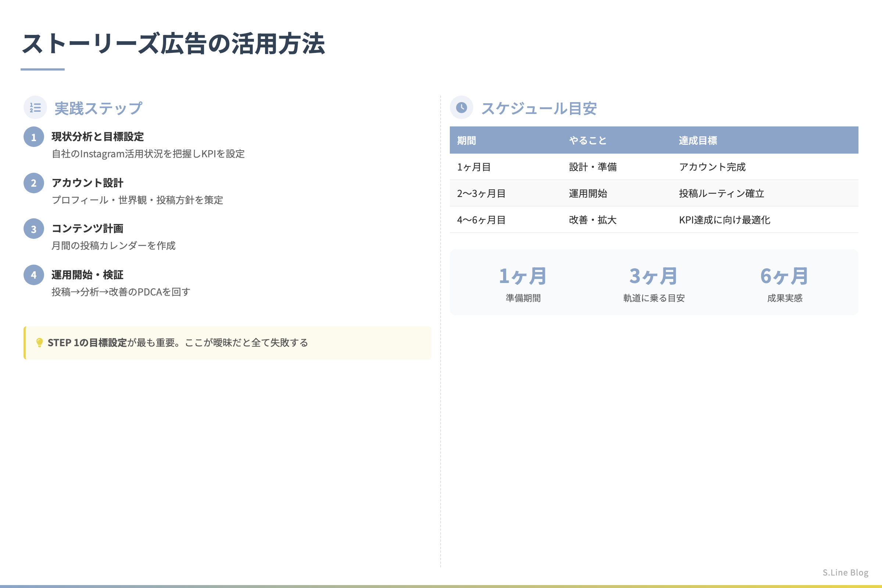Click the step title 現状分析と目標設定
This screenshot has height=588, width=882.
(x=98, y=136)
